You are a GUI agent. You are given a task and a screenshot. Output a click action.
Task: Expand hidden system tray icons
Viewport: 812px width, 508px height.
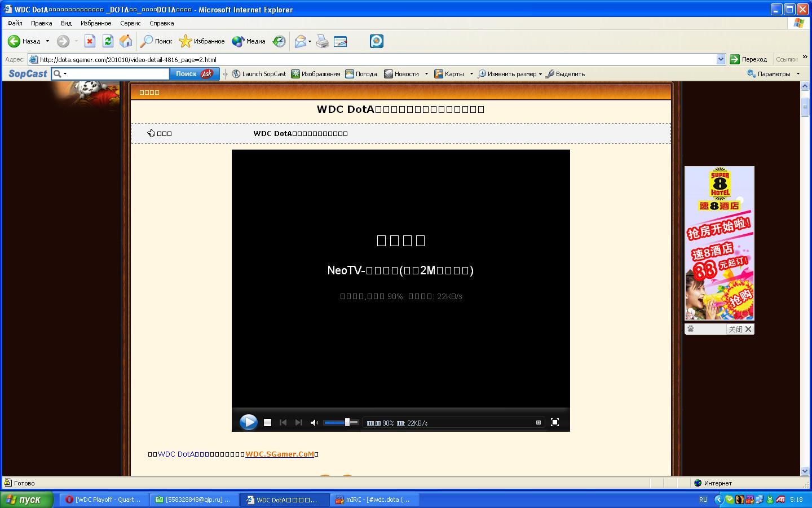pyautogui.click(x=718, y=500)
